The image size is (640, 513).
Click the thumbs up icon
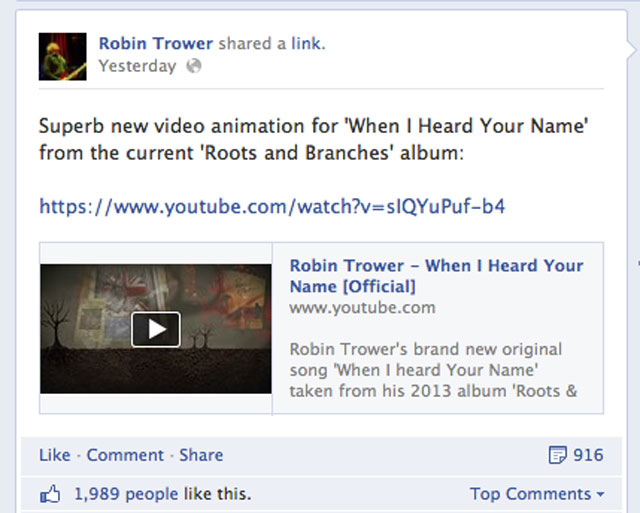50,494
